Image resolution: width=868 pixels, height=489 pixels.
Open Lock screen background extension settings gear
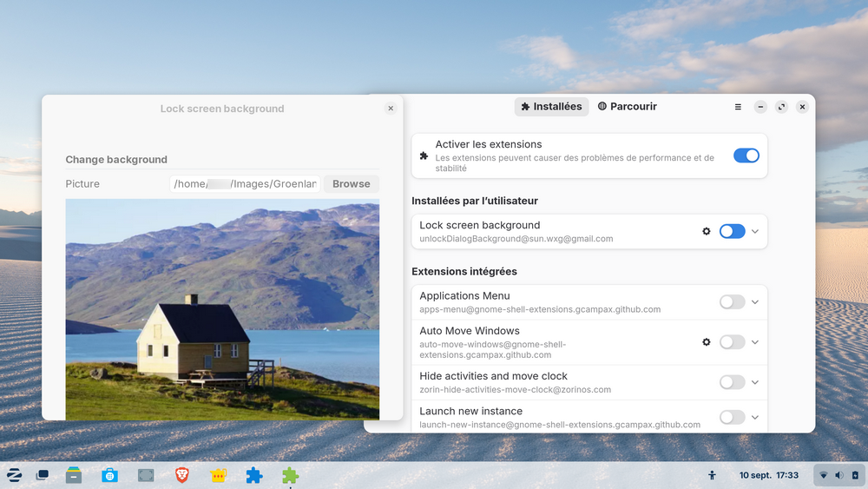pos(707,231)
